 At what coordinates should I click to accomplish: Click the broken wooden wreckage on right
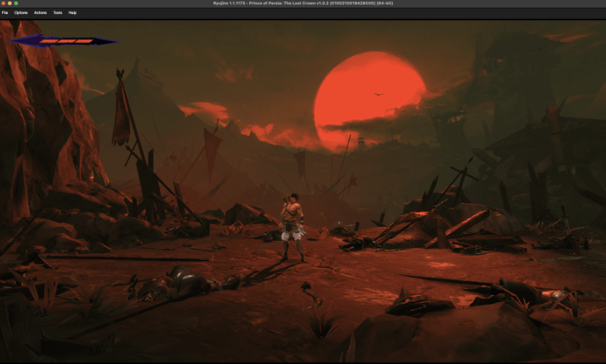[x=453, y=230]
